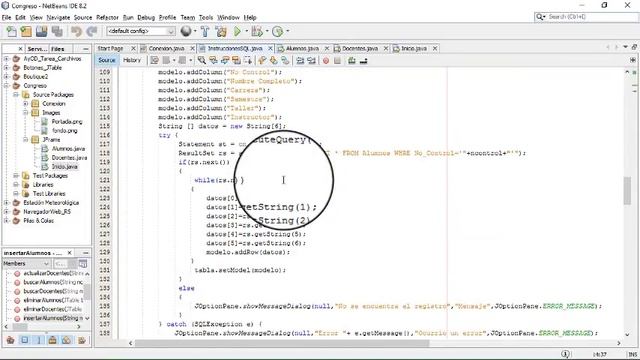Image resolution: width=640 pixels, height=360 pixels.
Task: Open the Run Project dropdown arrow
Action: pyautogui.click(x=246, y=31)
